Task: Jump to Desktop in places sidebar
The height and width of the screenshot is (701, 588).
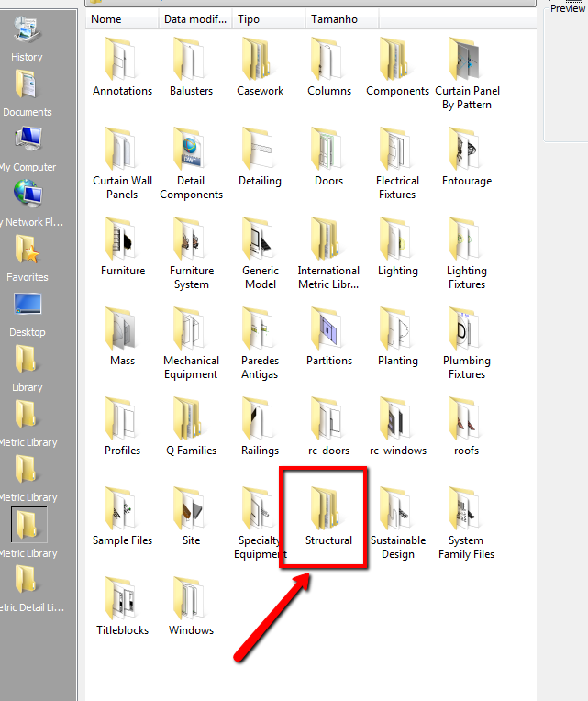Action: tap(27, 315)
